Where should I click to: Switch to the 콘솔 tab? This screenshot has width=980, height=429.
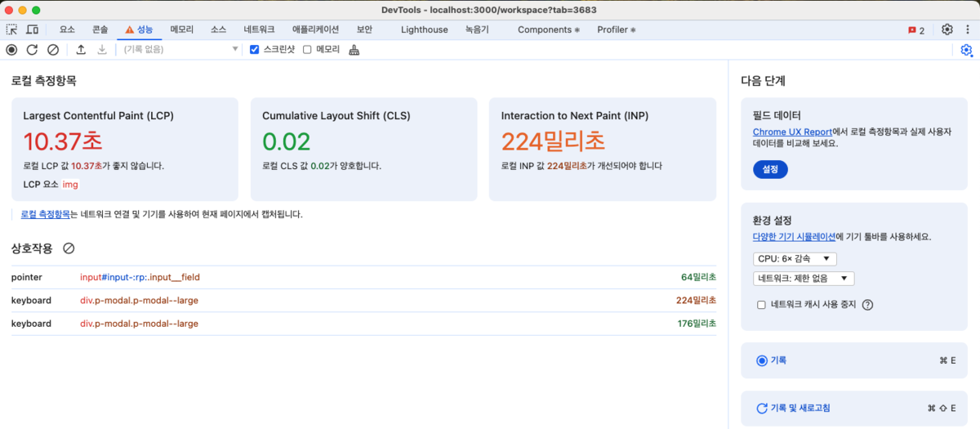(x=100, y=29)
